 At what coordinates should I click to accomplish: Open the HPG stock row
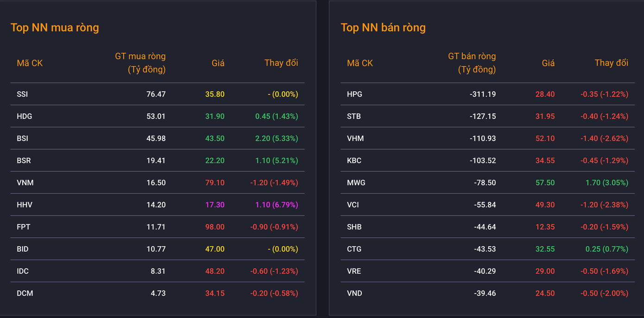pyautogui.click(x=354, y=94)
